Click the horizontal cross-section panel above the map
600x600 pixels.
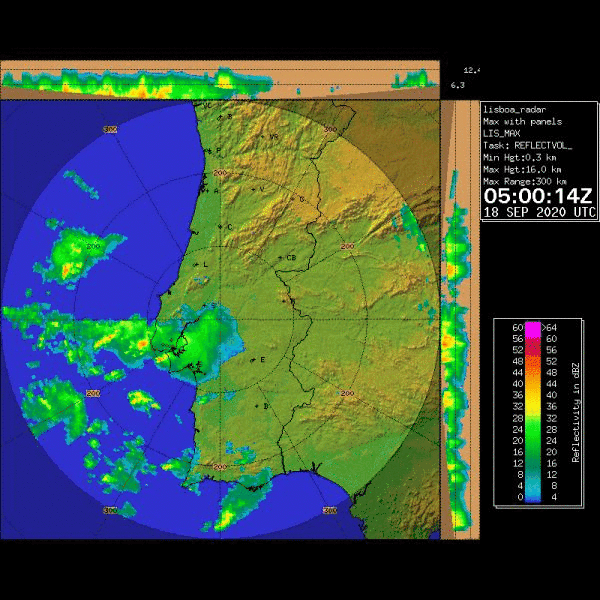(220, 80)
